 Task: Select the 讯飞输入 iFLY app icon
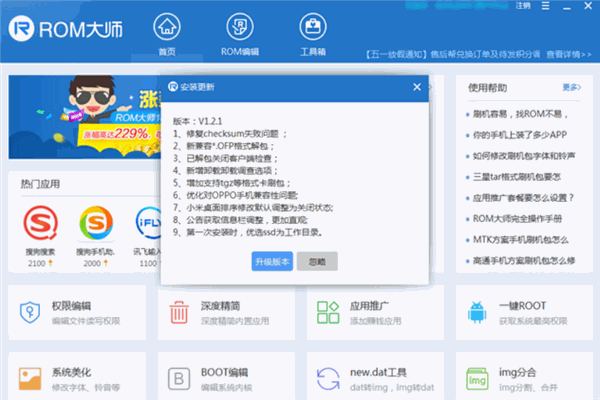tap(148, 223)
